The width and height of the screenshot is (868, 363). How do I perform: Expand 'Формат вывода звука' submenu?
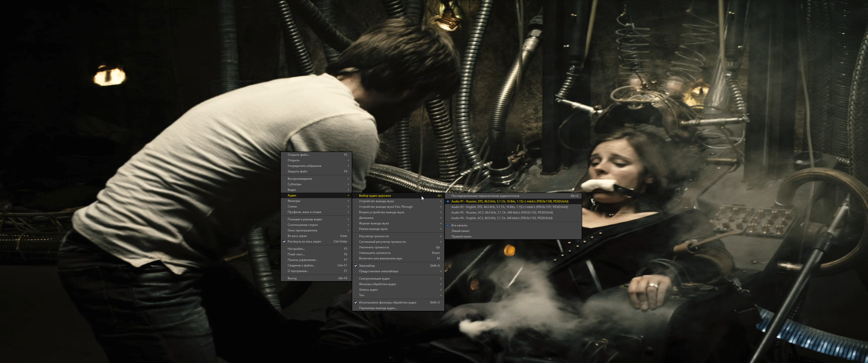point(398,223)
